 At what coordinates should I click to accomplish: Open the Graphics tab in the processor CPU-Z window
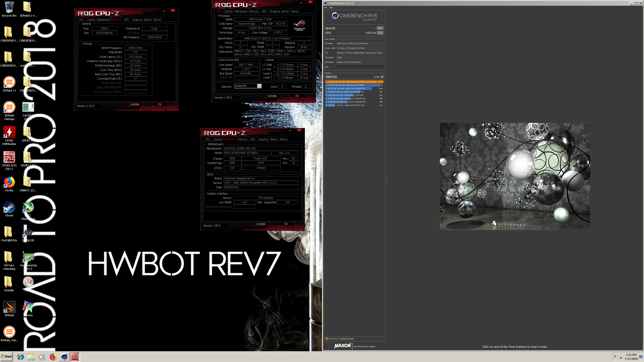click(275, 11)
